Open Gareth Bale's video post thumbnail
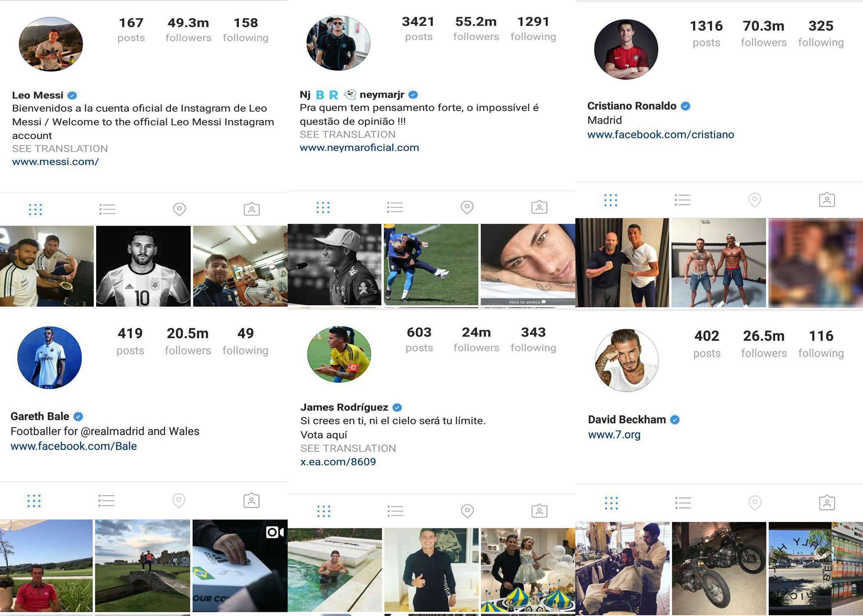This screenshot has height=616, width=863. coord(240,565)
